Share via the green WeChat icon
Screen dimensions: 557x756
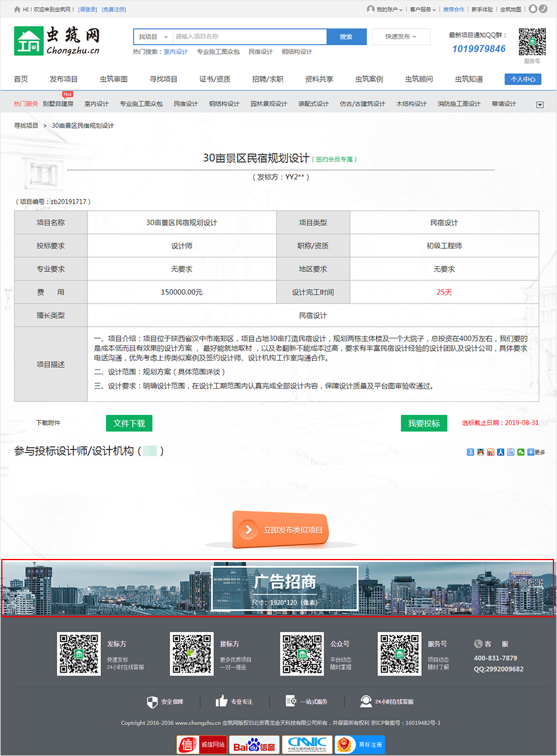tap(521, 452)
